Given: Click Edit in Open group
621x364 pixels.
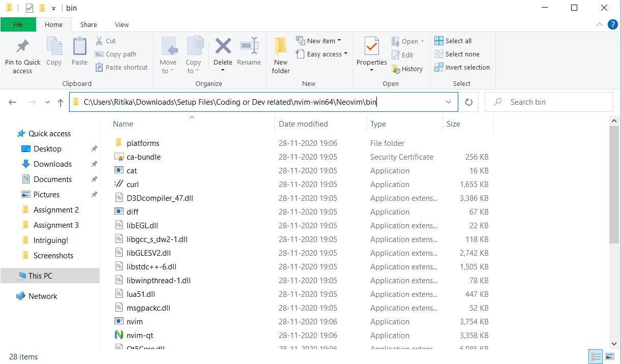Looking at the screenshot, I should pos(402,55).
